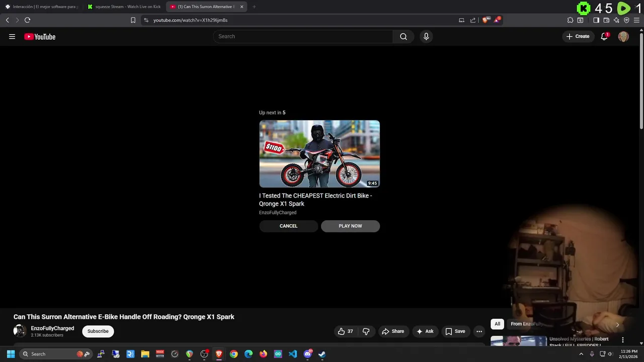
Task: Open Discord from the taskbar
Action: tap(307, 354)
